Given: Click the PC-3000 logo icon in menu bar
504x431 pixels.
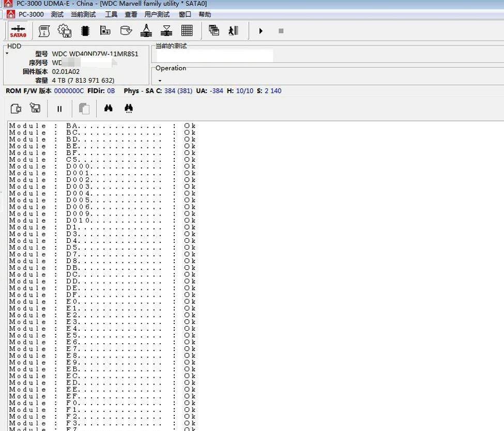Looking at the screenshot, I should point(11,14).
